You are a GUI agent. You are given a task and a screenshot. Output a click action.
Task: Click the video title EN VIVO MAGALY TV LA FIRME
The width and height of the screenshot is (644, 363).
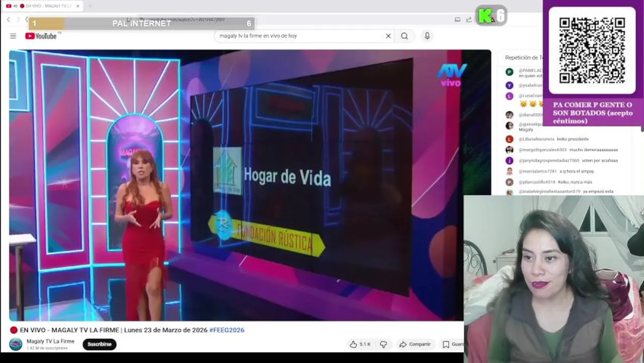tap(113, 330)
